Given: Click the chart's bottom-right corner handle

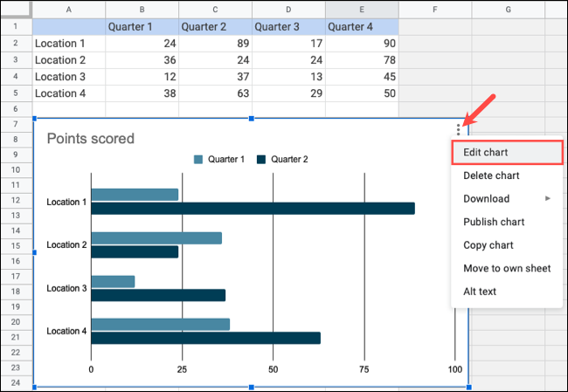Looking at the screenshot, I should 468,387.
